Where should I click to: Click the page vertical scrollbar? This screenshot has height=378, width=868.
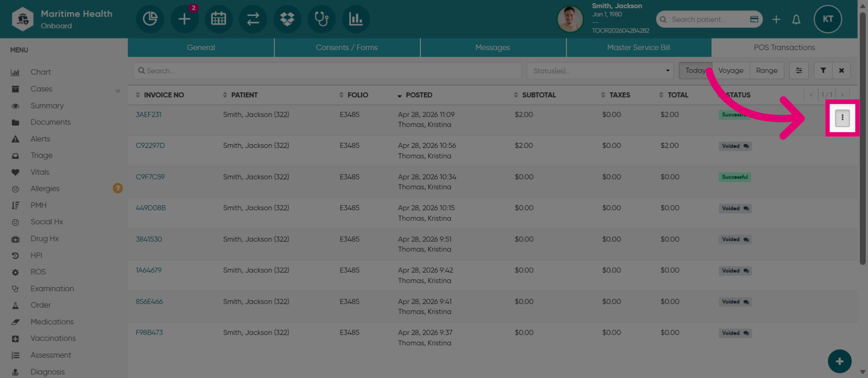863,138
